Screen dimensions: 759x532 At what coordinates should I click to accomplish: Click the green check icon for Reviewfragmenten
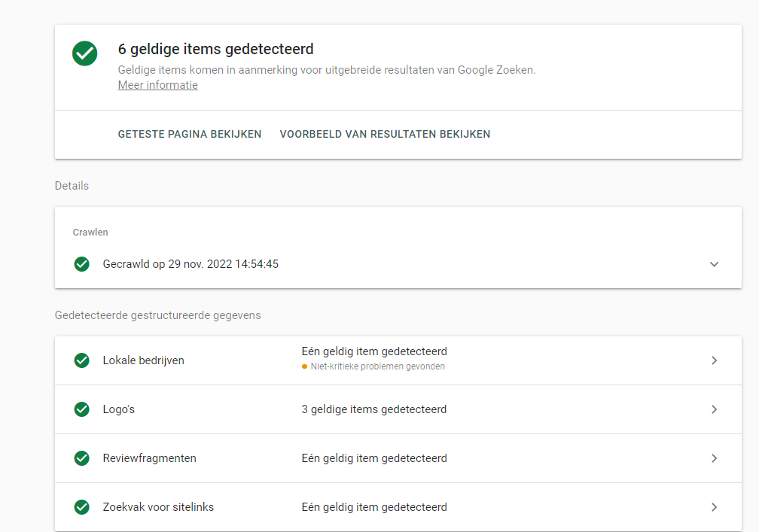click(x=82, y=458)
